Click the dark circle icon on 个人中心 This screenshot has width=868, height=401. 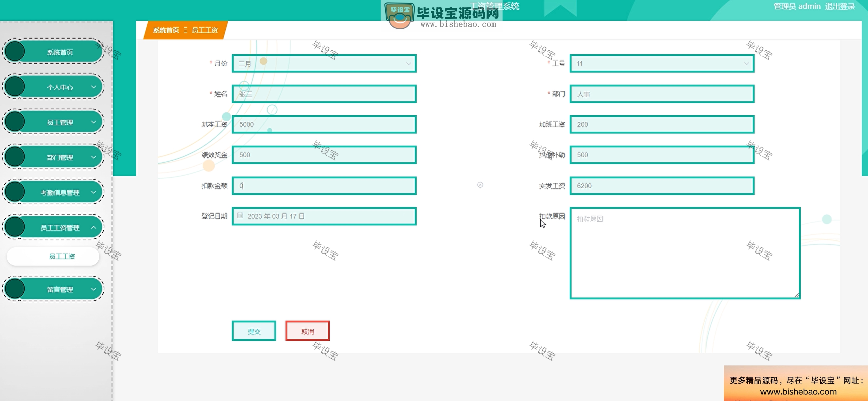[x=15, y=87]
